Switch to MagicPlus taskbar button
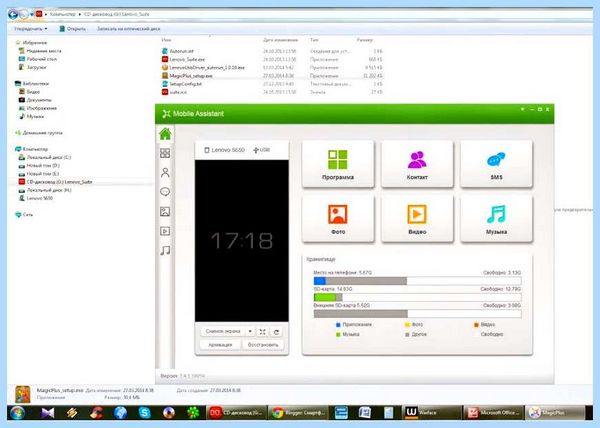 (x=555, y=413)
